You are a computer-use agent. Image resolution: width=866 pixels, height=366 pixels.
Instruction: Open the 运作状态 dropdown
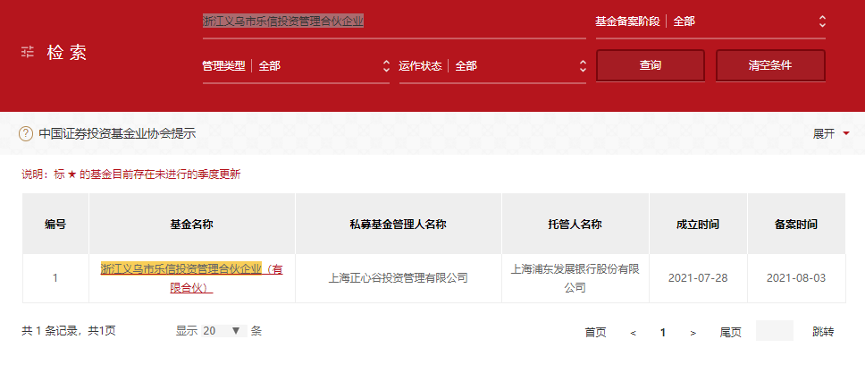492,66
